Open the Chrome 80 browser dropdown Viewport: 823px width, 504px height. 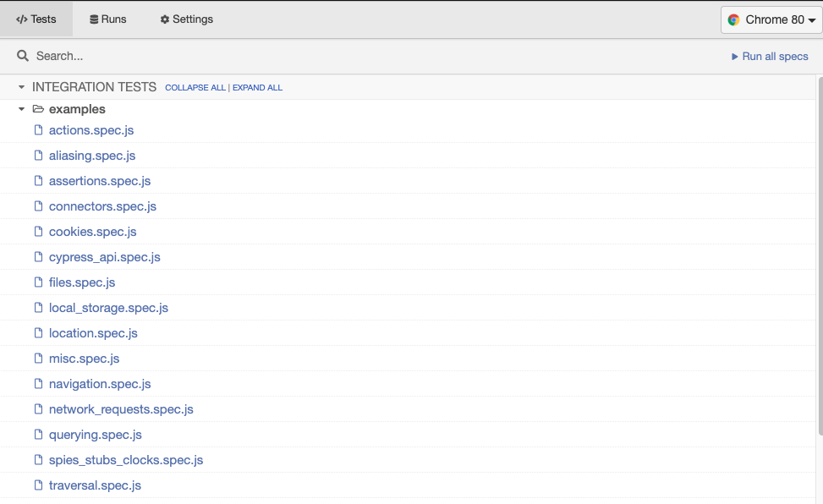coord(771,19)
